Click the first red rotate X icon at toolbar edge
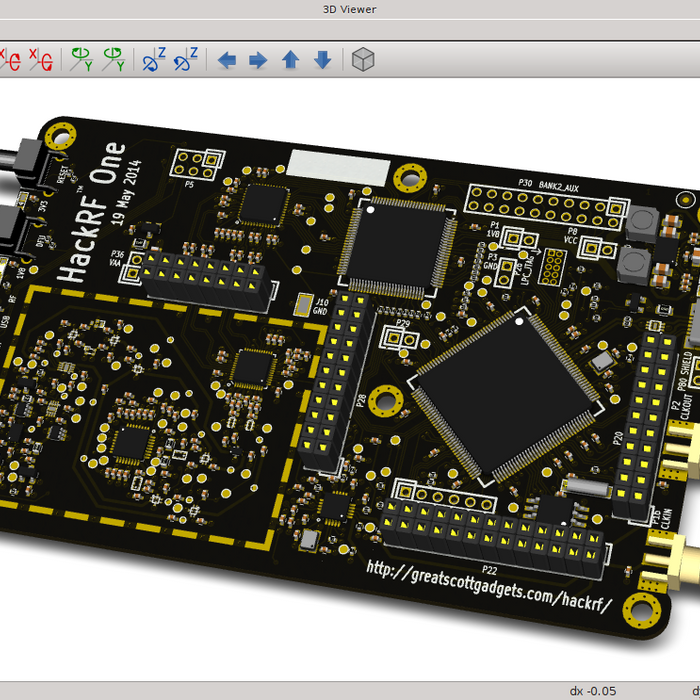 (x=10, y=60)
